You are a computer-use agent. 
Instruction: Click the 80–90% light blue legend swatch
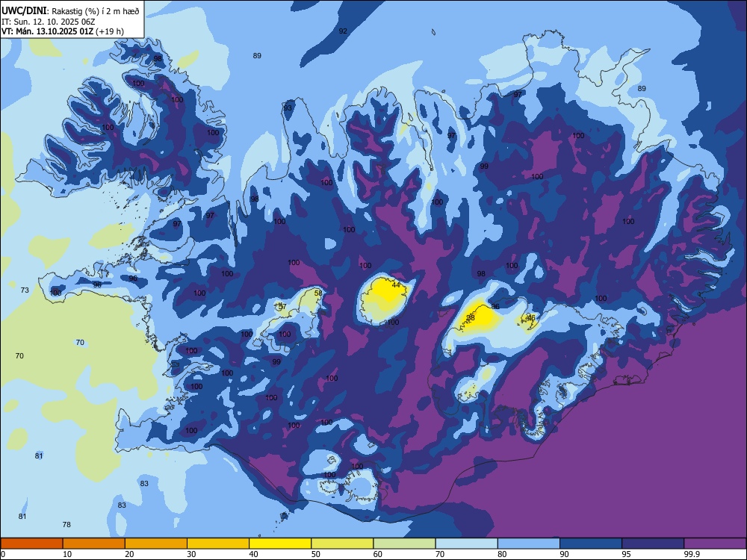pos(529,544)
